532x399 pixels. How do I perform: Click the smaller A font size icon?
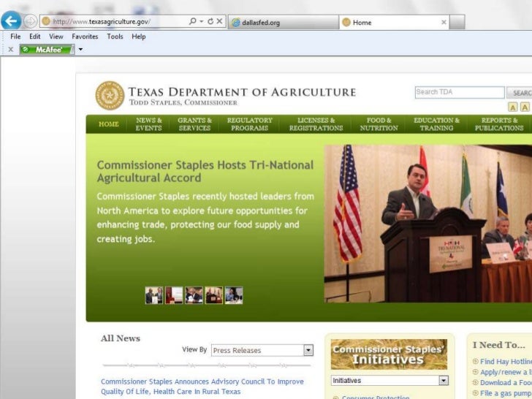(x=513, y=107)
